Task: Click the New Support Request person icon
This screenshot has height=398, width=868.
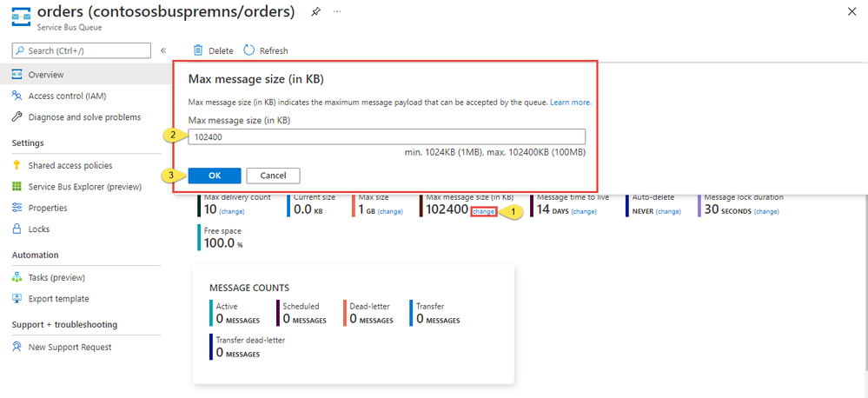Action: coord(17,347)
